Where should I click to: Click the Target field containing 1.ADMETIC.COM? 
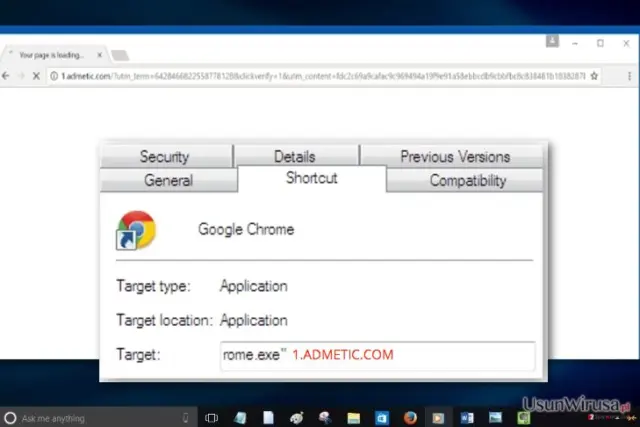378,355
